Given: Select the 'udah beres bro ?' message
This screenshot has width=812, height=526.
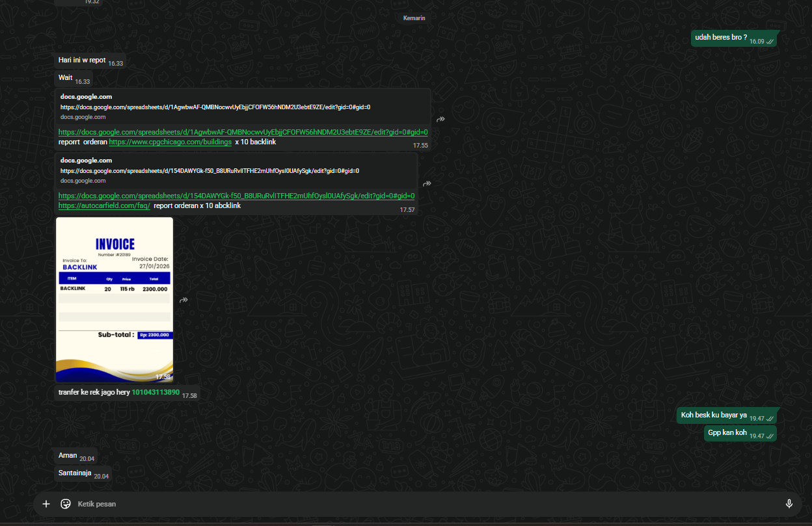Looking at the screenshot, I should tap(721, 38).
